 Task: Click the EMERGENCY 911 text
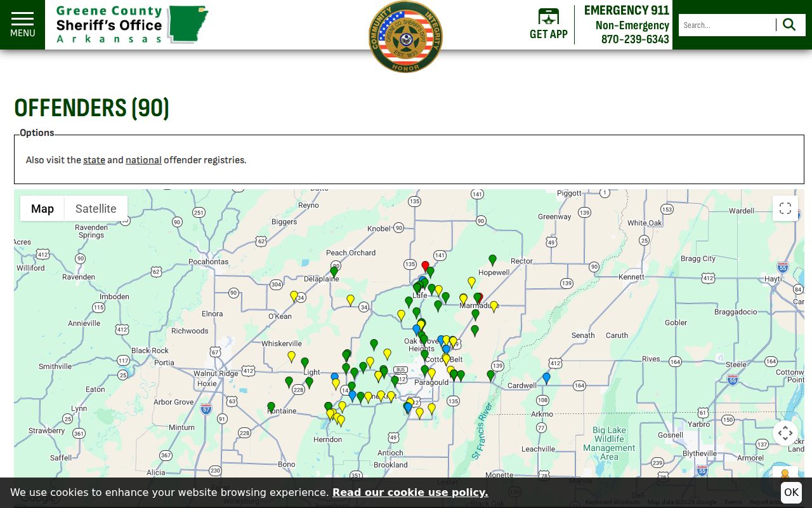tap(627, 10)
